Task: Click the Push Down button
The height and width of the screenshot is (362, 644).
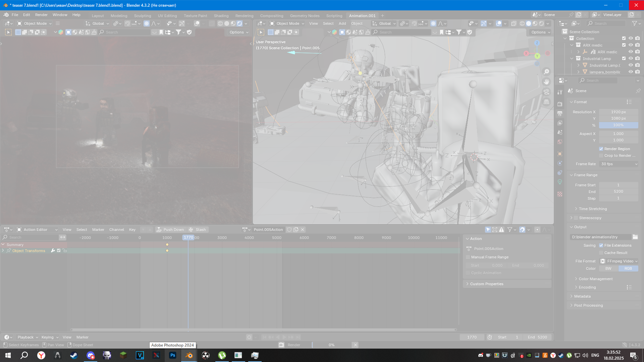Action: pos(170,230)
